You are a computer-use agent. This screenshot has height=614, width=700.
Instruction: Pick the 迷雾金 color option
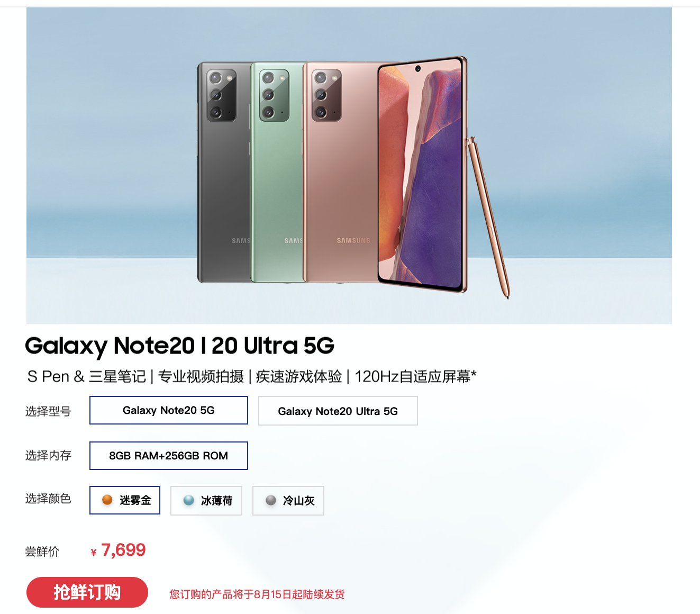pos(125,500)
